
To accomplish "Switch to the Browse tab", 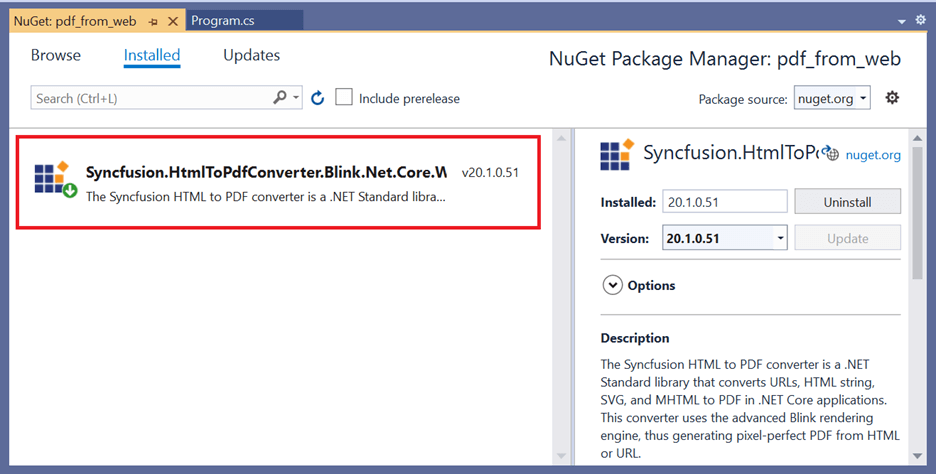I will (x=56, y=56).
